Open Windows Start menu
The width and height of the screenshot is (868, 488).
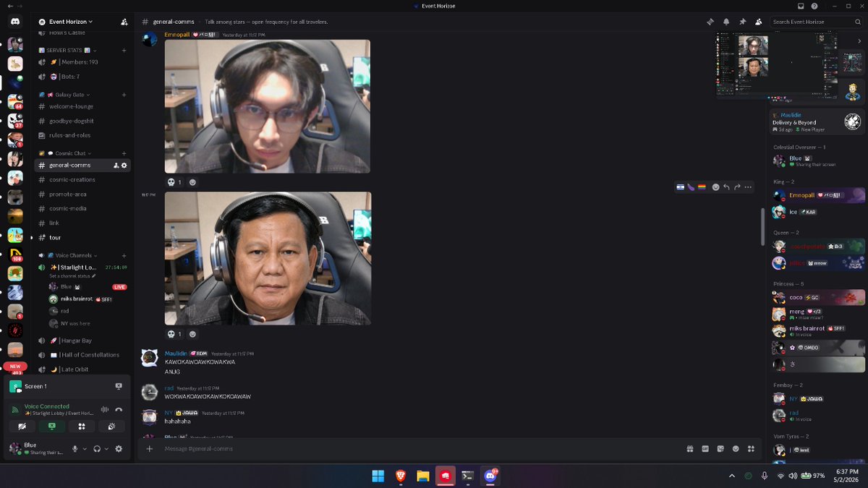click(378, 476)
